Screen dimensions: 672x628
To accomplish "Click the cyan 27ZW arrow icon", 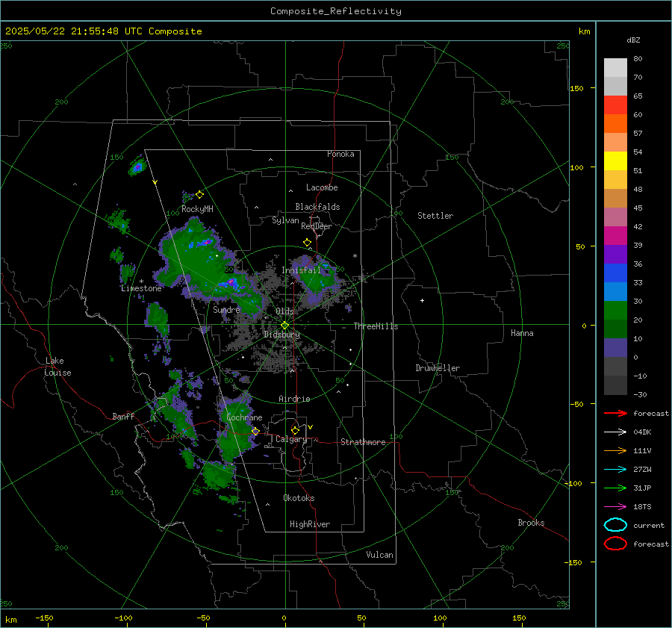I will tap(615, 469).
